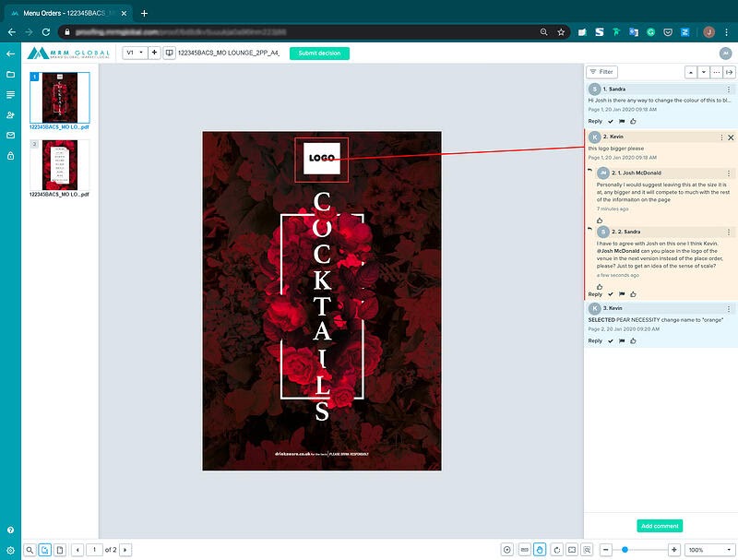Screen dimensions: 738x560
Task: Click the Add comment button
Action: tap(660, 526)
